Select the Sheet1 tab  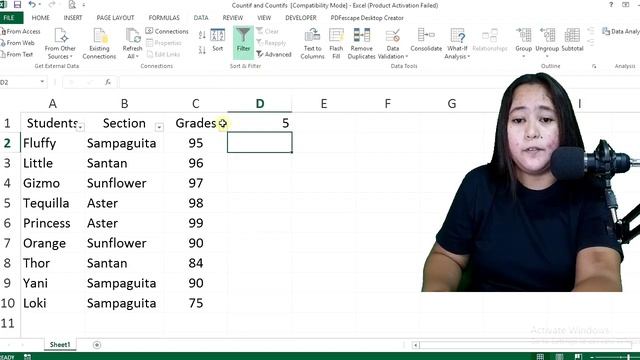60,345
